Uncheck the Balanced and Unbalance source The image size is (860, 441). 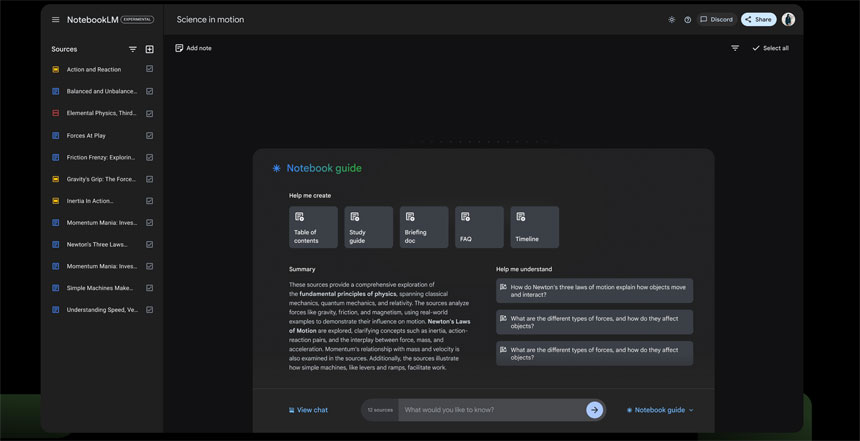[x=149, y=91]
